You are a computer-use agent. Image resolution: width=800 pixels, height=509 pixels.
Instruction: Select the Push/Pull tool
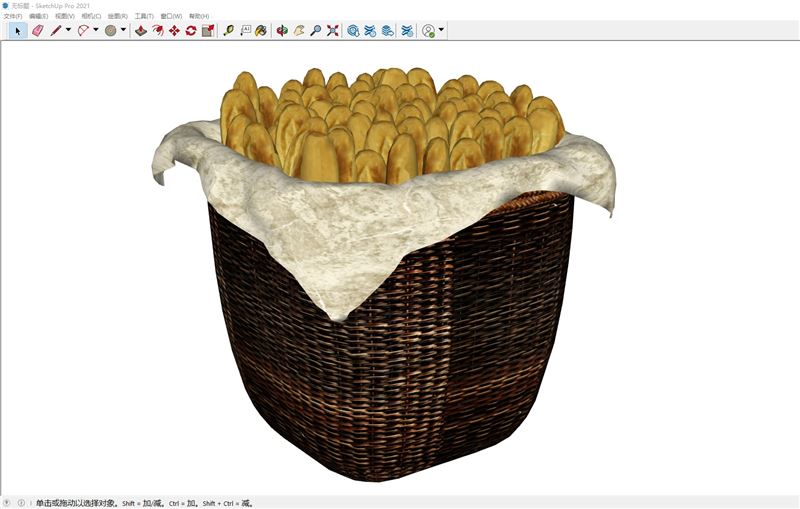(x=141, y=31)
